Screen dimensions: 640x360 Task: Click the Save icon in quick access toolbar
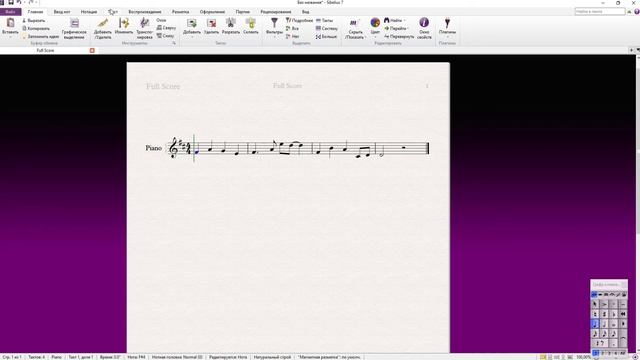[x=11, y=2]
